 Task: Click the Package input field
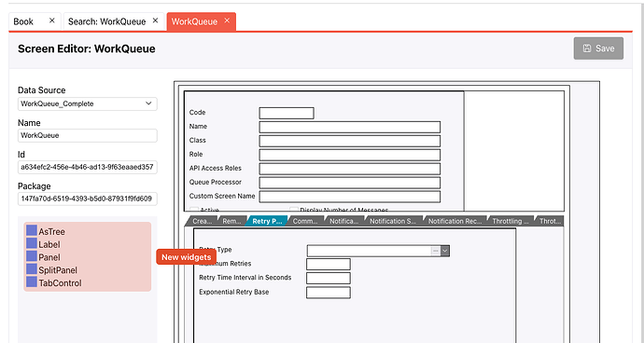coord(88,199)
